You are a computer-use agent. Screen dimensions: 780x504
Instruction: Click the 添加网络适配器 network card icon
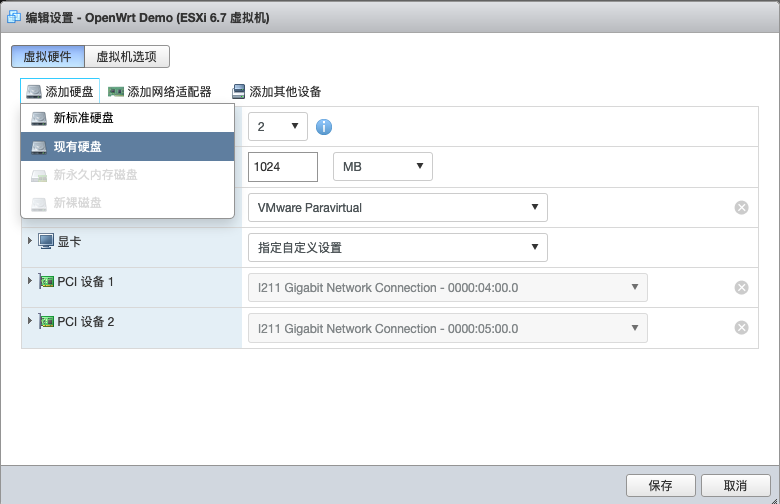point(116,92)
